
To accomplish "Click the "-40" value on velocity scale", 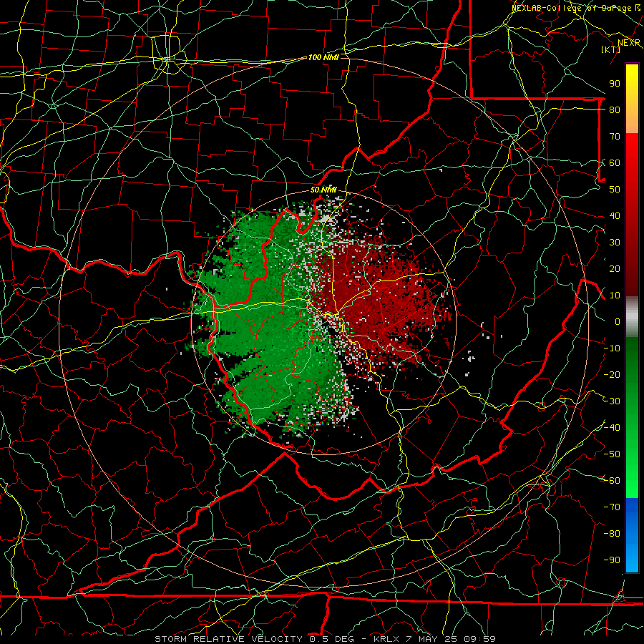I will pyautogui.click(x=613, y=428).
